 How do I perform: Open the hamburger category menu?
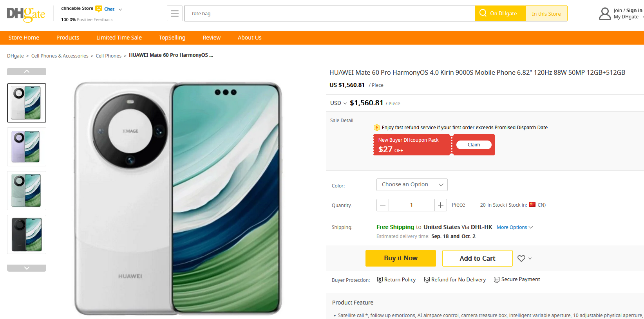[x=175, y=14]
